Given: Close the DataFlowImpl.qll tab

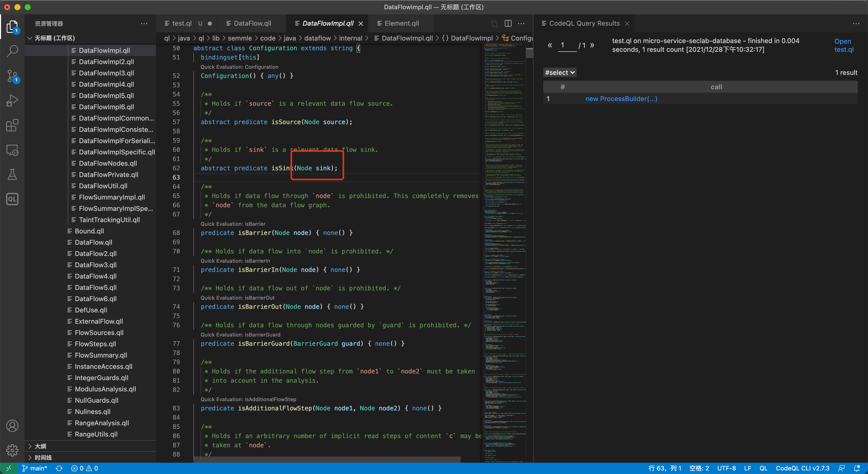Looking at the screenshot, I should click(x=361, y=23).
